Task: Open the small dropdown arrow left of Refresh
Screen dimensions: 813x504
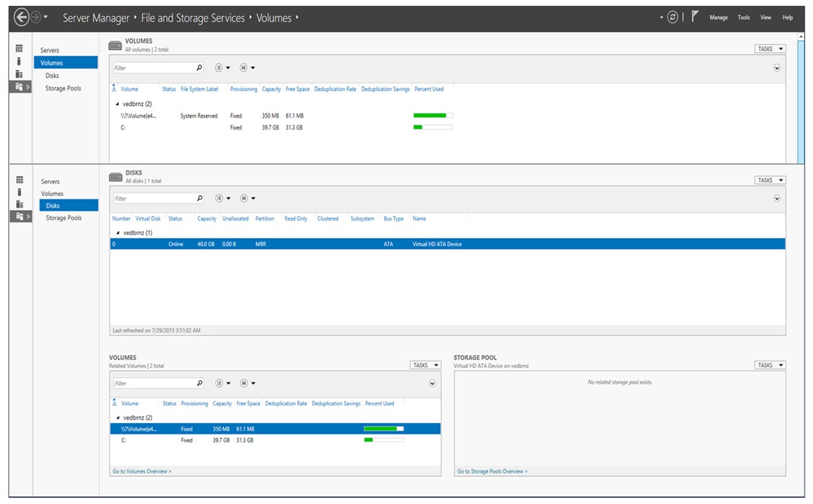Action: pyautogui.click(x=662, y=18)
